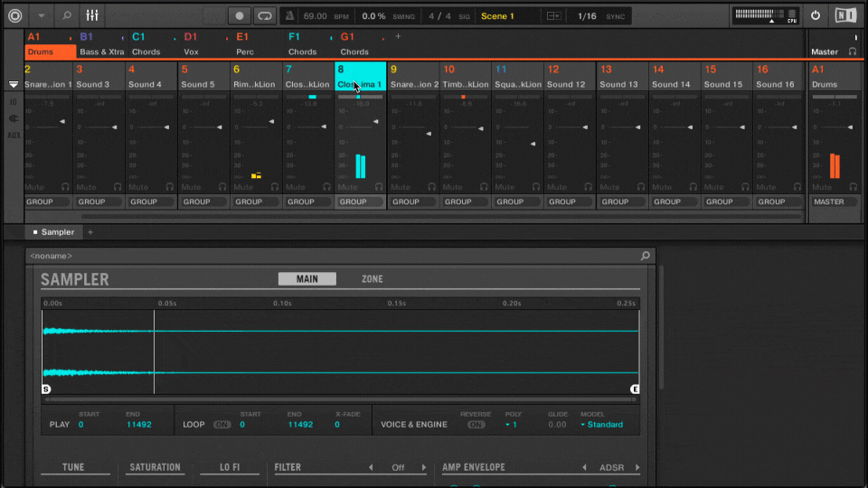Switch to the ZONE tab in Sampler
This screenshot has height=488, width=868.
(372, 279)
